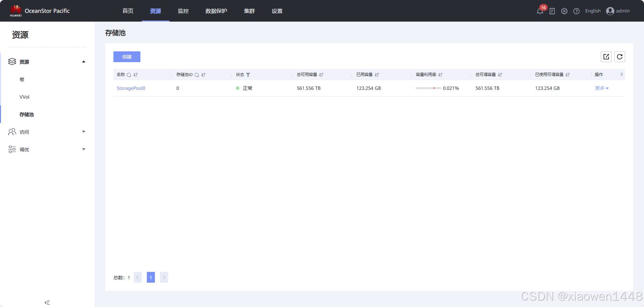Screen dimensions: 644x307
Task: Sort by total available capacity column
Action: click(x=321, y=75)
